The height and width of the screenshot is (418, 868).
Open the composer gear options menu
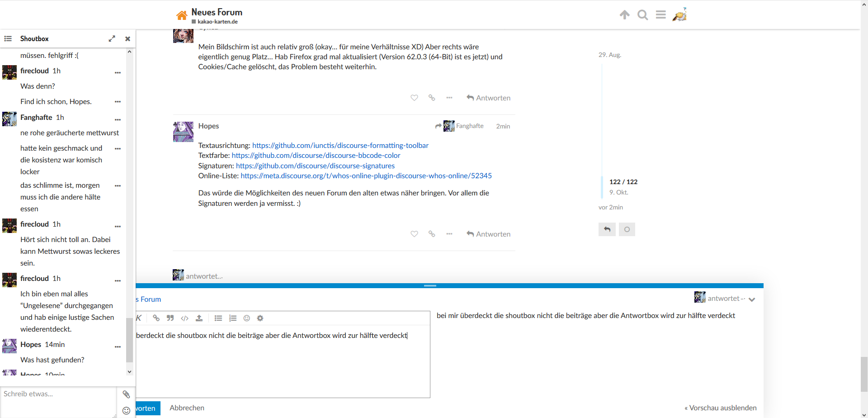tap(260, 318)
